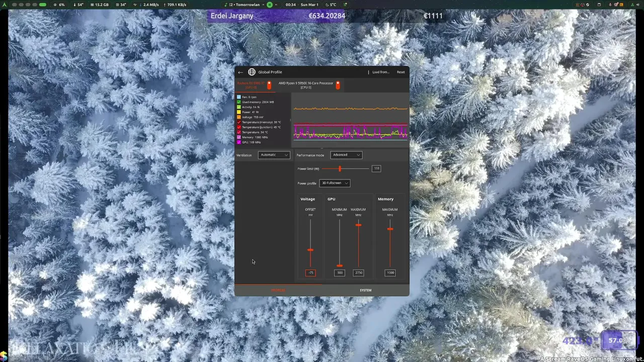Toggle Voltage graph checkbox
The width and height of the screenshot is (644, 362).
pos(239,117)
